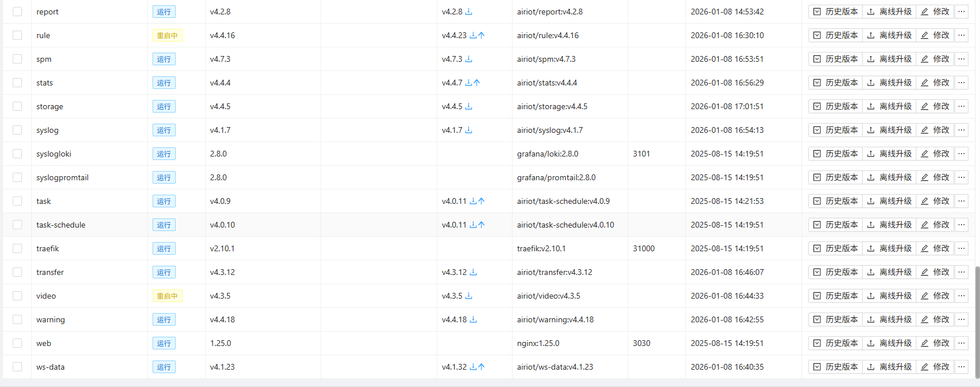This screenshot has height=387, width=980.
Task: Open more actions menu for storage row
Action: 962,106
